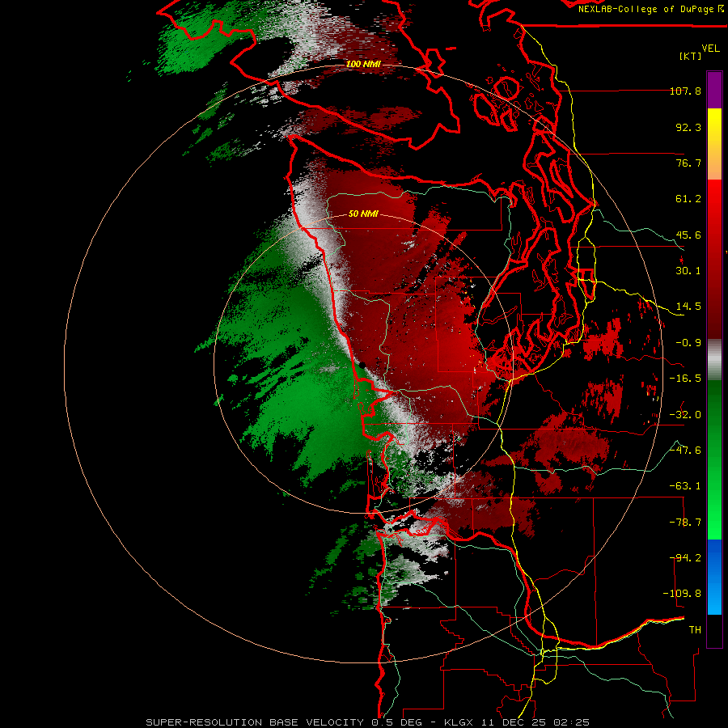Click the -109.8 legend value
Viewport: 728px width, 728px height.
pyautogui.click(x=682, y=594)
